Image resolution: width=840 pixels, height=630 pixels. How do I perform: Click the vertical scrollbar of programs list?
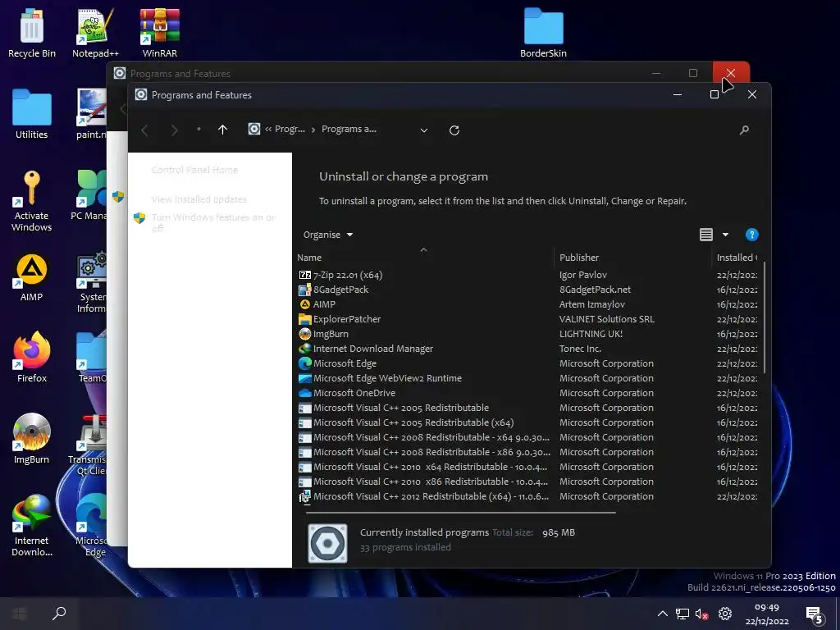click(764, 317)
